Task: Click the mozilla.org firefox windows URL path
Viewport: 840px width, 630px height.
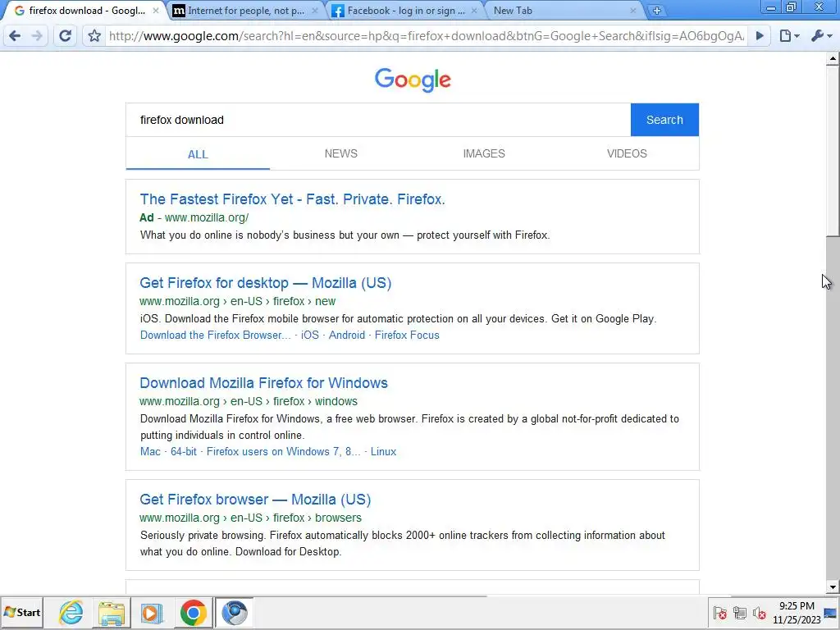Action: pos(249,401)
